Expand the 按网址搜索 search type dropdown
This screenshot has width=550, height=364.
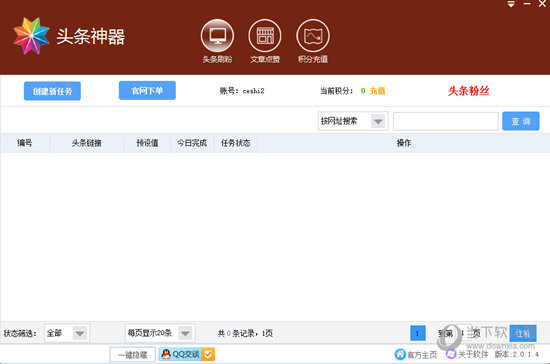(378, 121)
